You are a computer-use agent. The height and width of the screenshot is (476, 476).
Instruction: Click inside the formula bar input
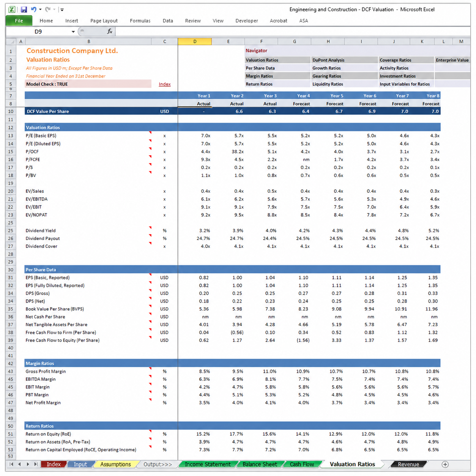coord(292,32)
